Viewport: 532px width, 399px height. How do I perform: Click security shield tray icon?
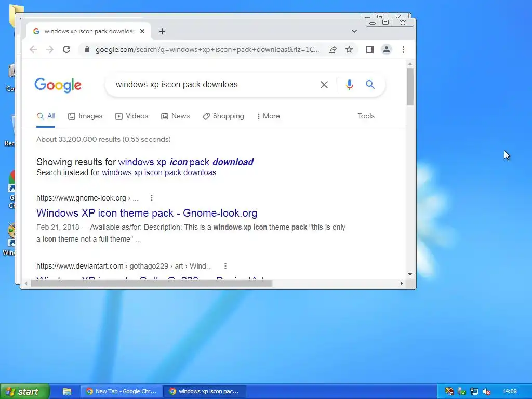tap(461, 392)
